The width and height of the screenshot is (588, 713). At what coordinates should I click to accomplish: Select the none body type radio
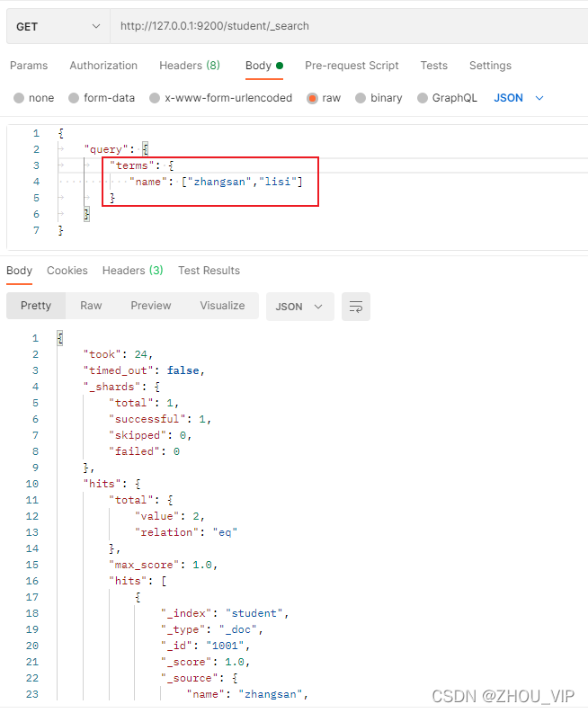(19, 98)
